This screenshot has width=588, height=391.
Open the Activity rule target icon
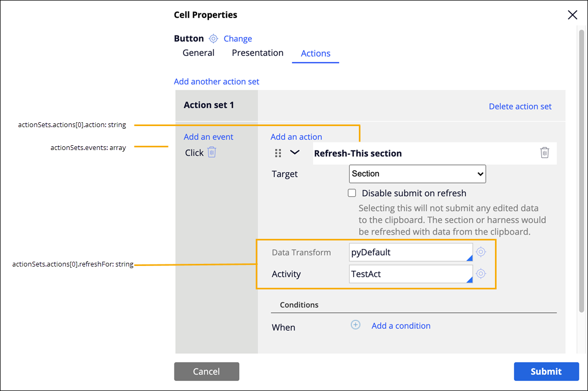point(481,274)
